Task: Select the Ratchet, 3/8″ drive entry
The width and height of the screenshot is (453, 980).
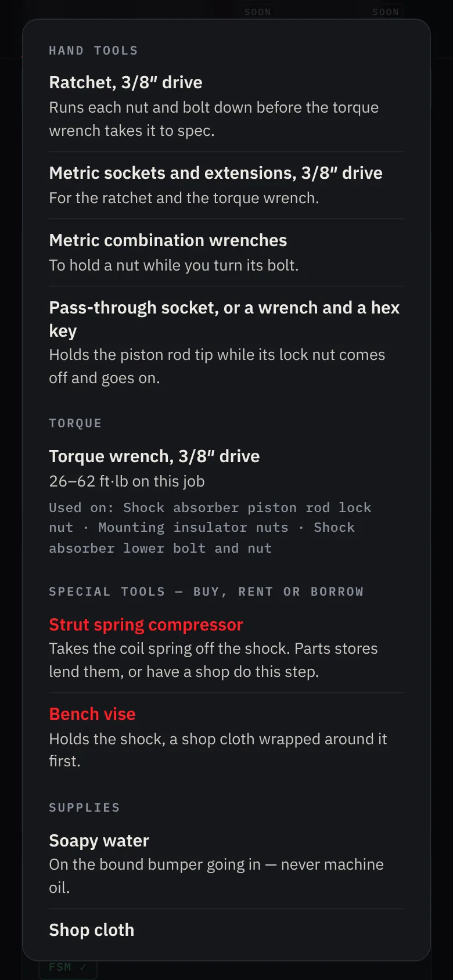Action: 227,106
